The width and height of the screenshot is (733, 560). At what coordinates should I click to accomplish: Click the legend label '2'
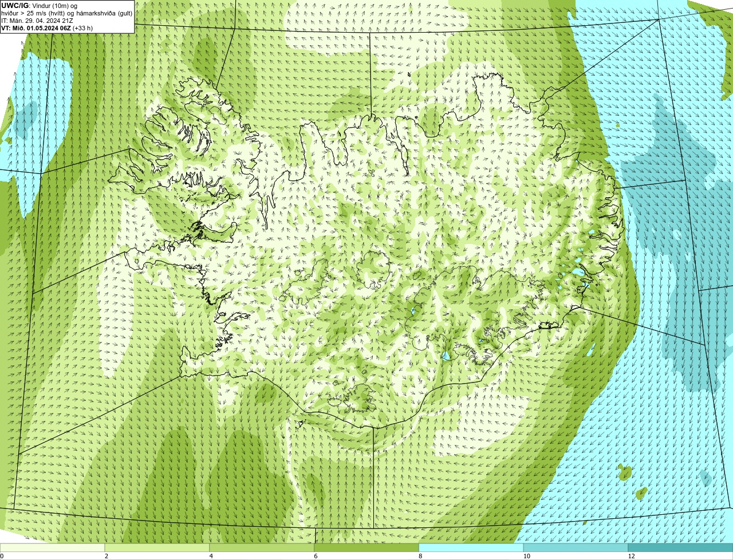pos(107,556)
